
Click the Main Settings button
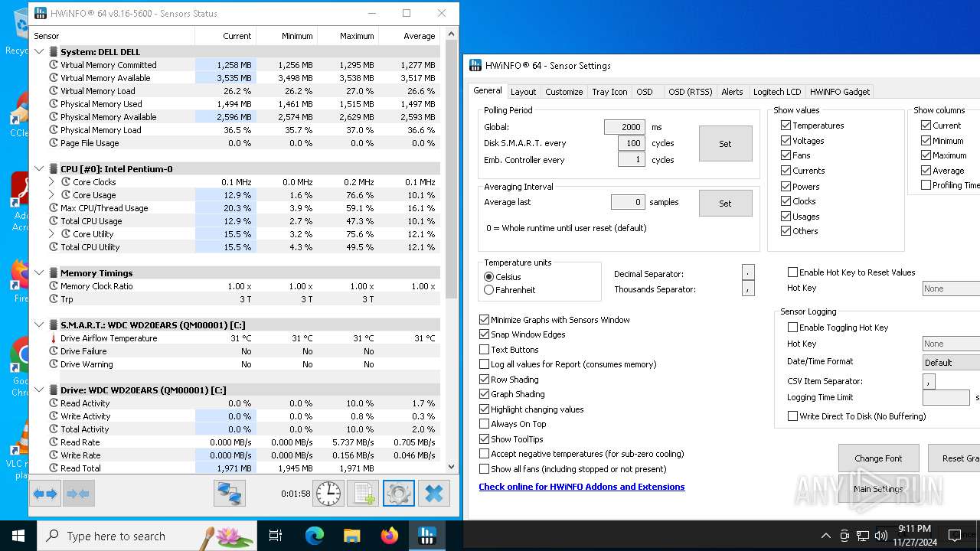click(878, 489)
